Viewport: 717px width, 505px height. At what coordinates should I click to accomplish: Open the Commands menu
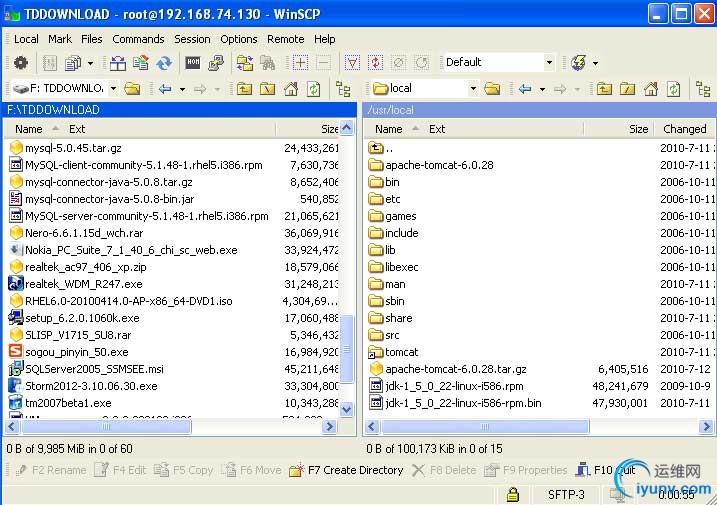[138, 39]
